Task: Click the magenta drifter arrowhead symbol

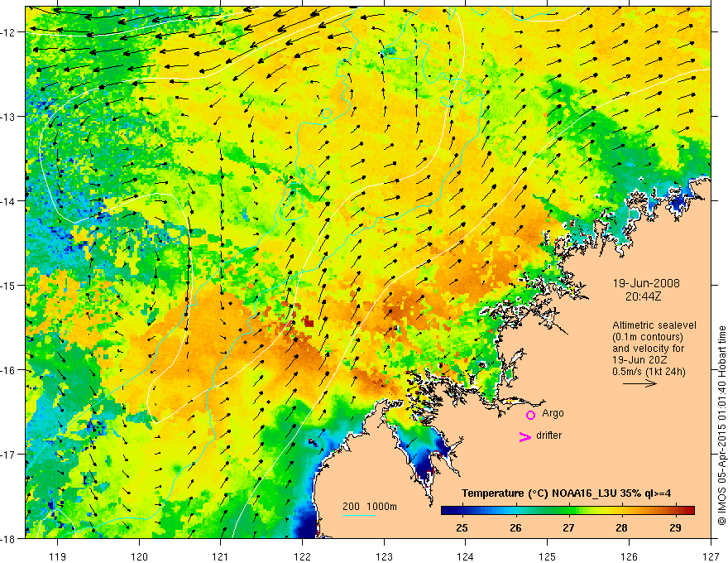Action: pos(524,436)
